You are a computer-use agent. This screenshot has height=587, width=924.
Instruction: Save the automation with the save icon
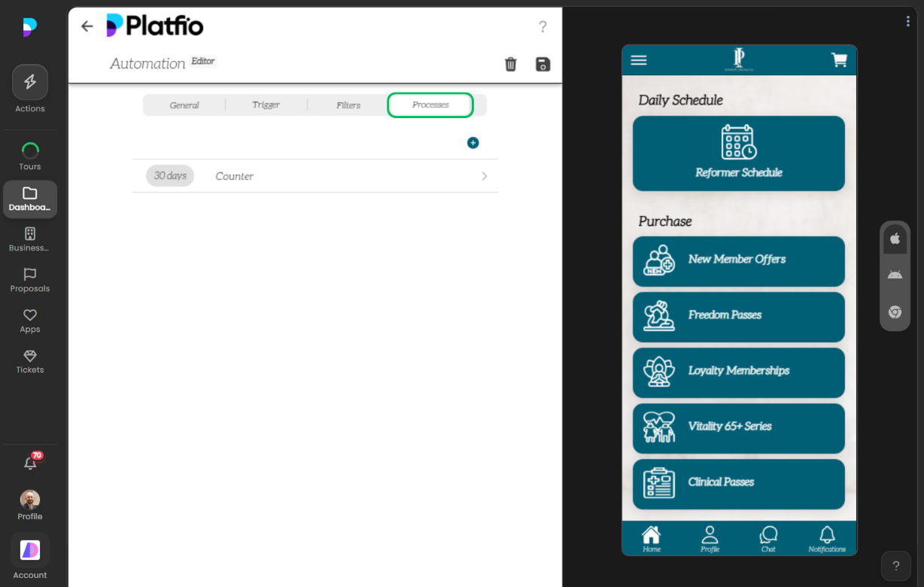(543, 65)
